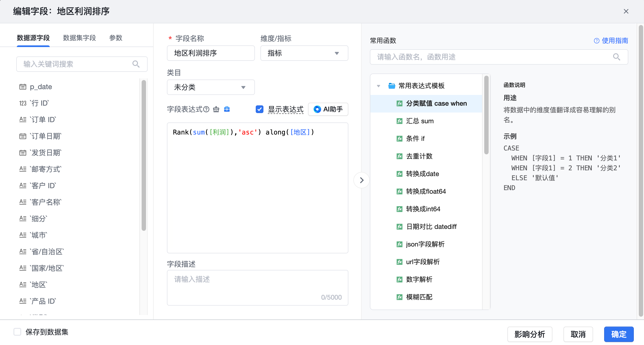
Task: Open the 类目 未分类 dropdown
Action: tap(211, 87)
